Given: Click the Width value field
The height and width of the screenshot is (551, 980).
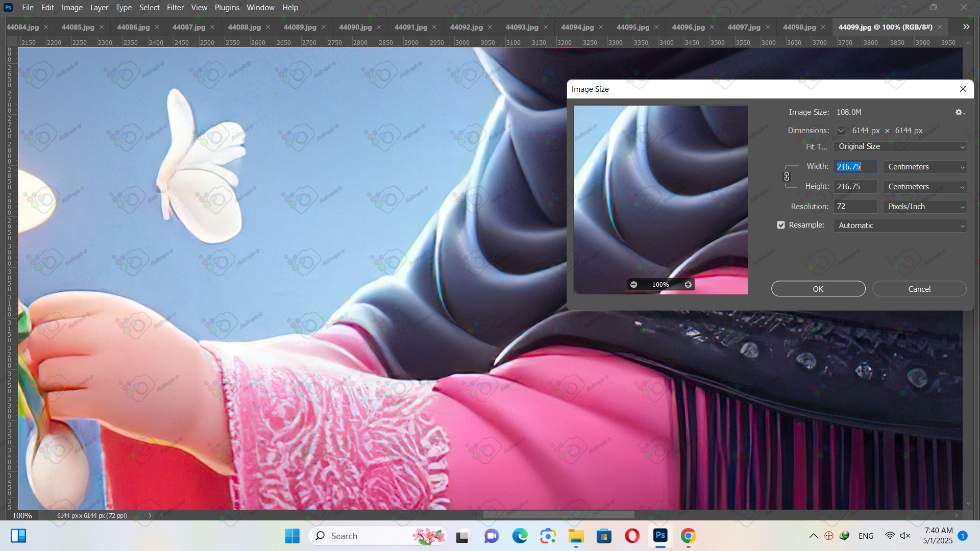Looking at the screenshot, I should [855, 167].
